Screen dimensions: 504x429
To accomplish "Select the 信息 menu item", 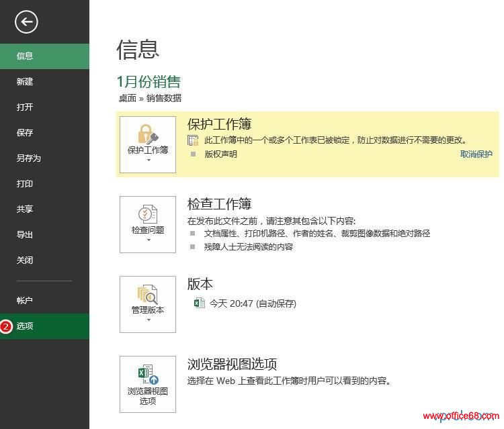I will coord(44,56).
